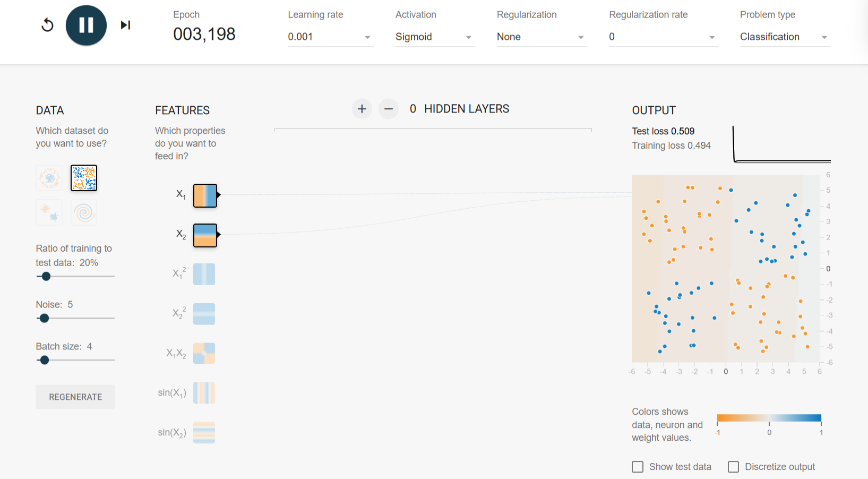Screen dimensions: 868x479
Task: Select the spiral dataset thumbnail
Action: point(84,212)
